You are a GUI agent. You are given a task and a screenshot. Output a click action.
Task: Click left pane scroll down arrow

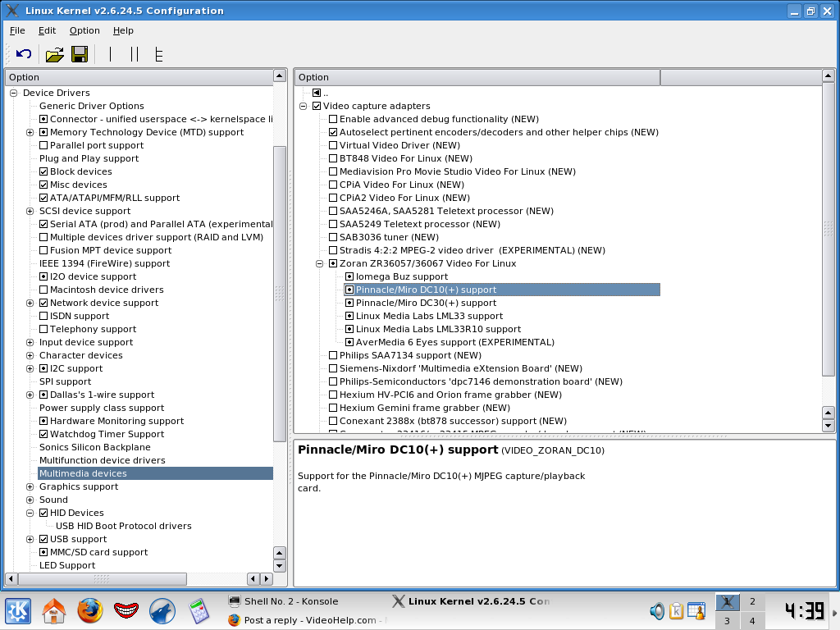[280, 566]
